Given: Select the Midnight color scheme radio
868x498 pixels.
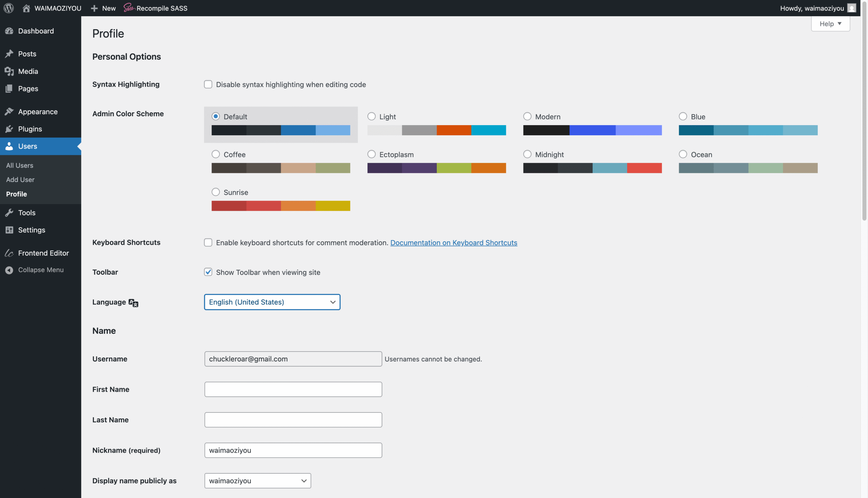Looking at the screenshot, I should (527, 154).
